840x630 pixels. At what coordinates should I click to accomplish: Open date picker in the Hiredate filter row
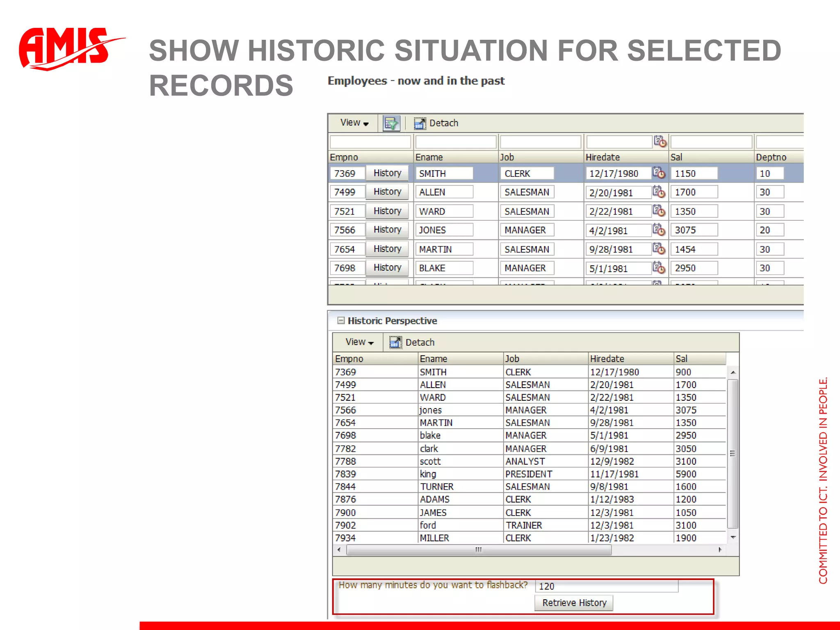(660, 142)
